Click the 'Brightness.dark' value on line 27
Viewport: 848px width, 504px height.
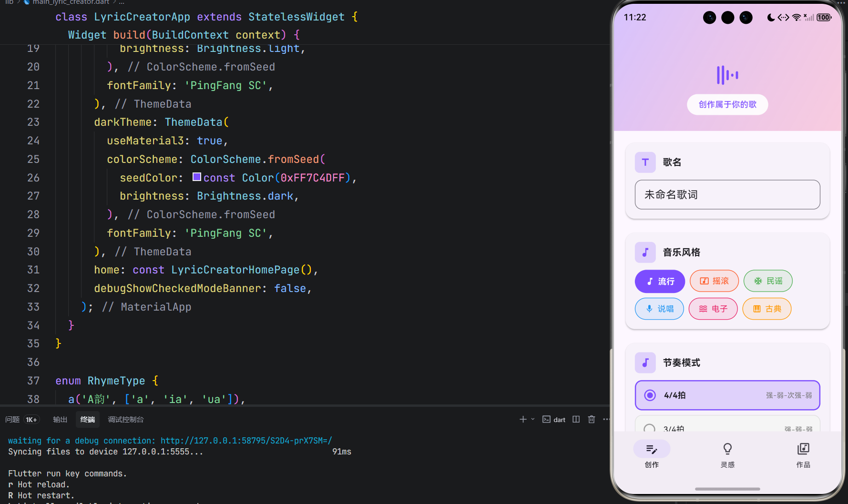245,196
